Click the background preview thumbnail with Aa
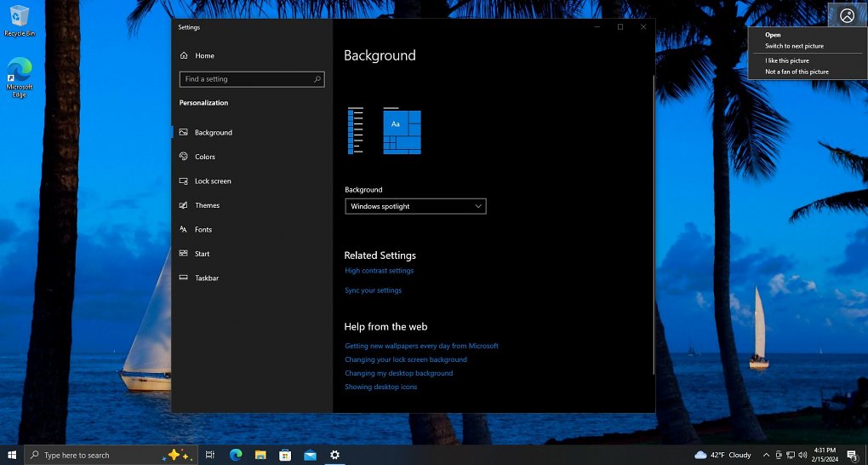This screenshot has width=868, height=465. [402, 131]
